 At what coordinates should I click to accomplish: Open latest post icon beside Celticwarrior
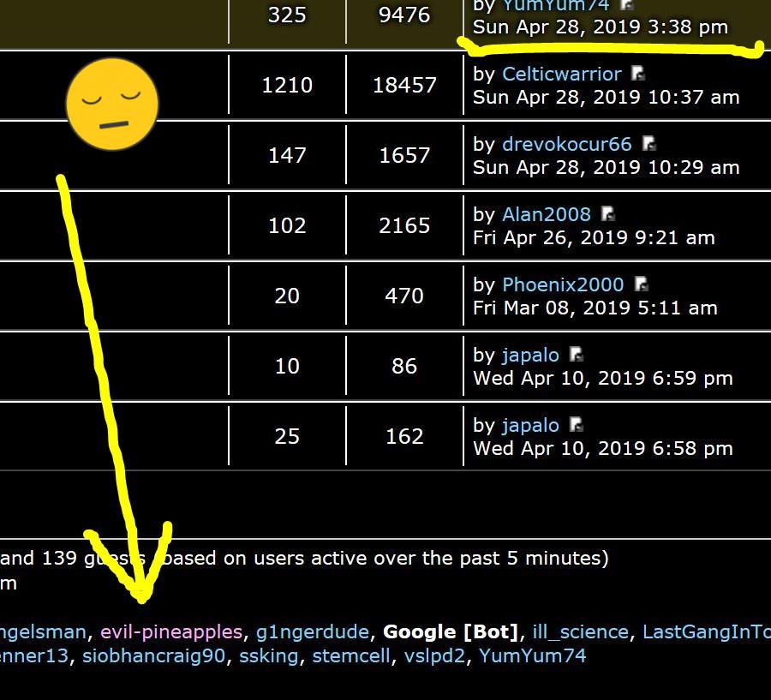pos(637,75)
